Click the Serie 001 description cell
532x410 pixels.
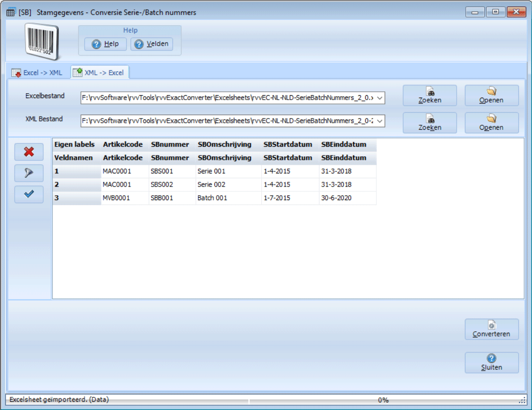coord(229,171)
